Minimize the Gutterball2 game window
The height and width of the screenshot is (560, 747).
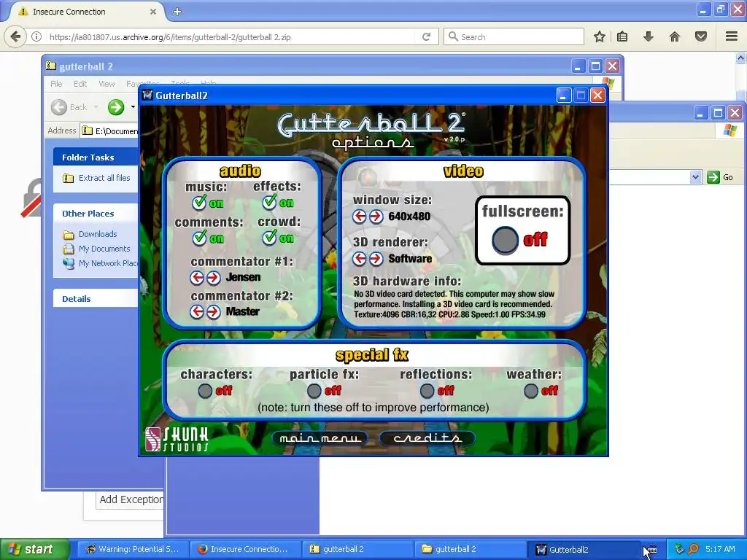pos(564,96)
